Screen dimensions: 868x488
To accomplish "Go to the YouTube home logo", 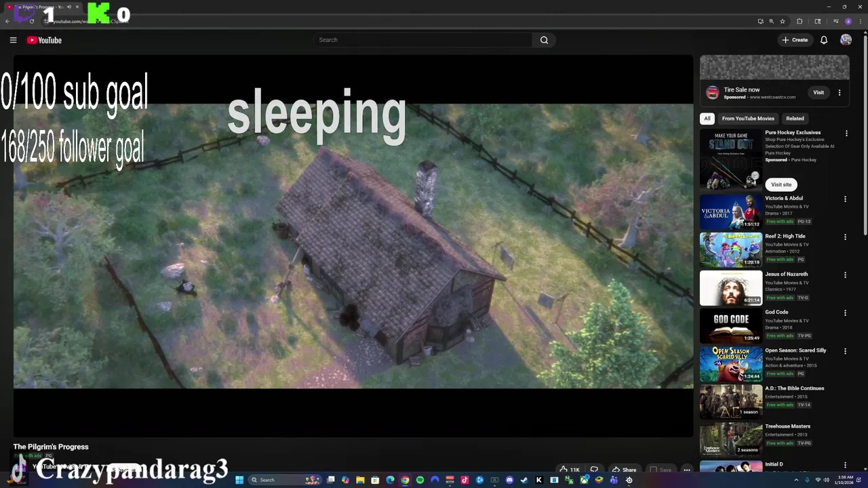I will point(44,40).
